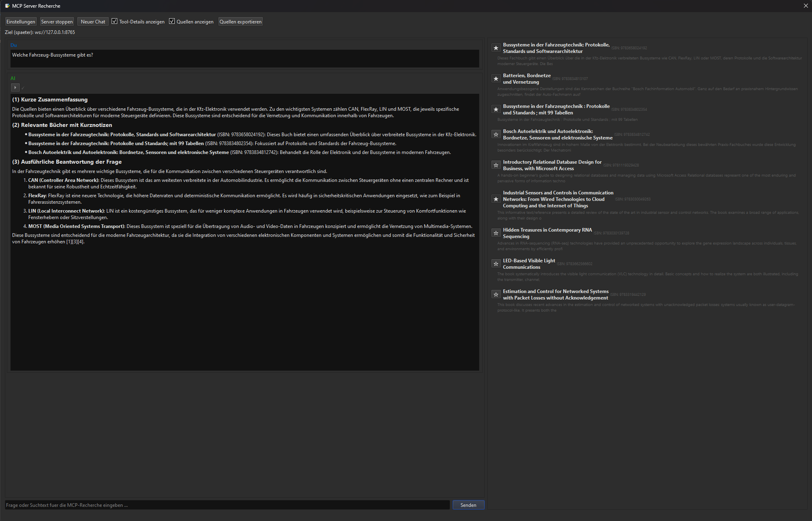Click the Server stoppen button
This screenshot has width=812, height=521.
pos(57,22)
